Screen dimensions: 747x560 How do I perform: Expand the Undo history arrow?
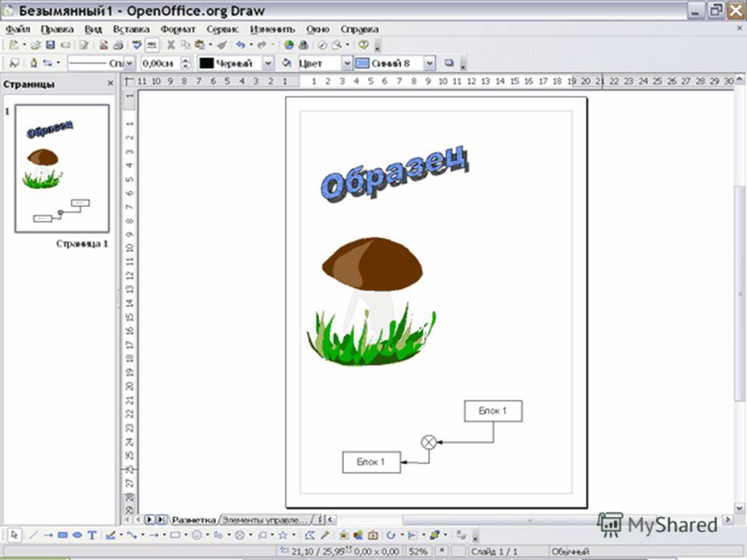(251, 45)
